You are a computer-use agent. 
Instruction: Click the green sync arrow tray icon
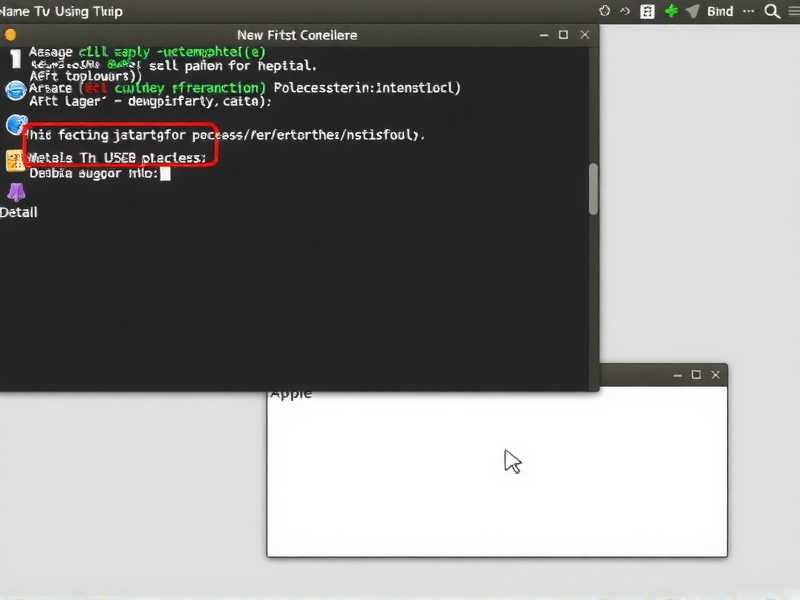click(x=670, y=11)
